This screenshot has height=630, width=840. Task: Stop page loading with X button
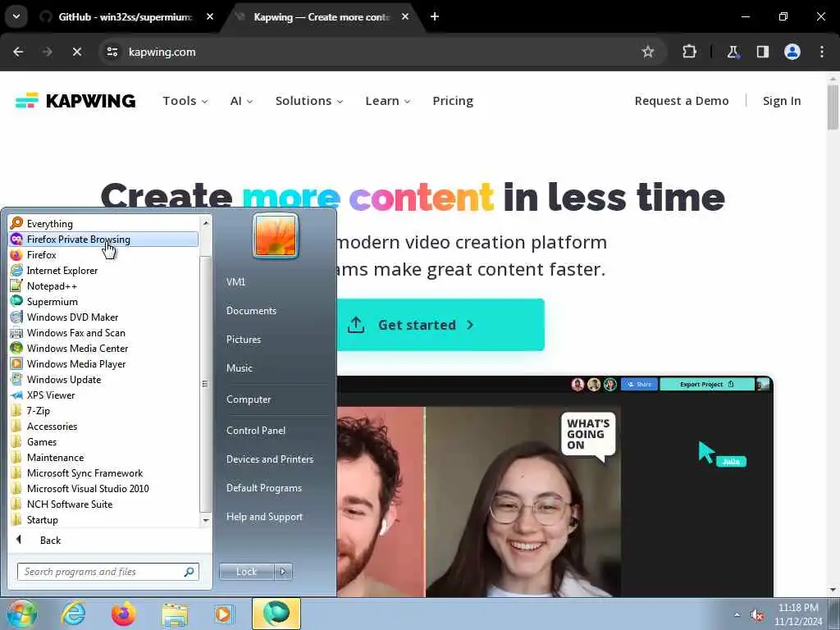76,52
